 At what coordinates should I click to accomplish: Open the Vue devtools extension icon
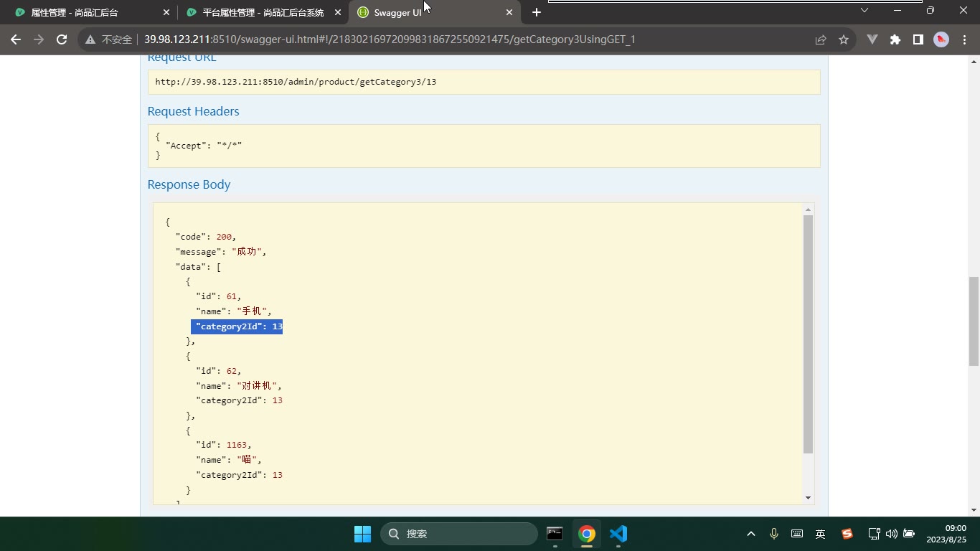tap(872, 39)
